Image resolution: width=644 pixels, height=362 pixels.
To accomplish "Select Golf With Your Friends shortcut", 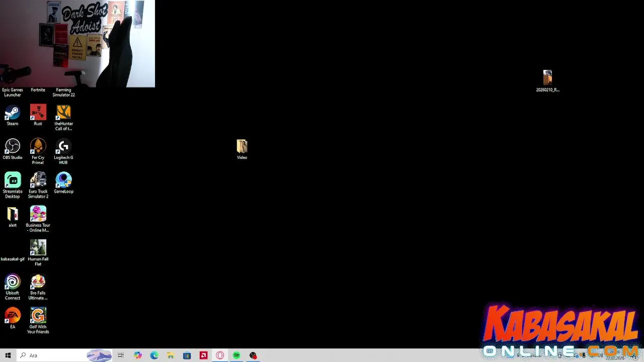I will pyautogui.click(x=38, y=321).
